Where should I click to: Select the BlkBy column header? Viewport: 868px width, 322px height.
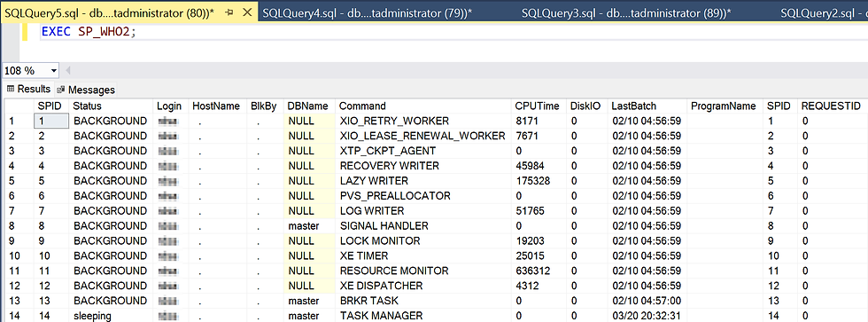[265, 106]
